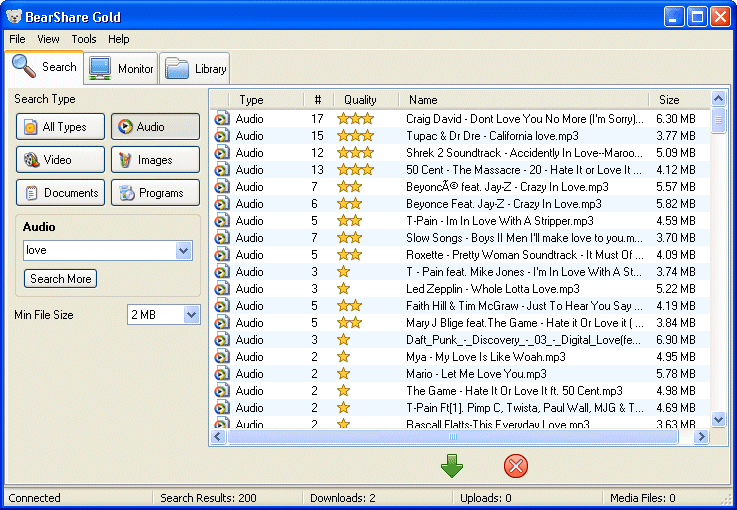Screen dimensions: 737x510
Task: Click the vertical scrollbar thumb
Action: click(x=718, y=121)
